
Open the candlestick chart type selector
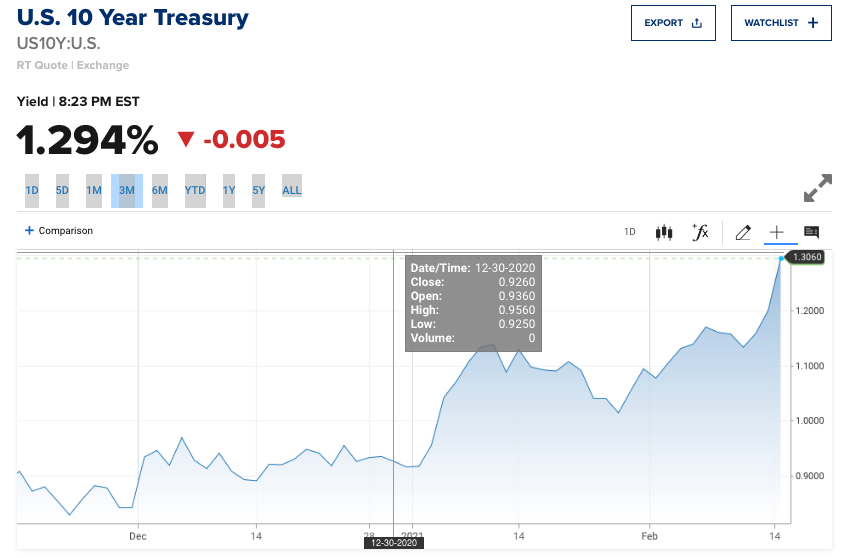664,232
